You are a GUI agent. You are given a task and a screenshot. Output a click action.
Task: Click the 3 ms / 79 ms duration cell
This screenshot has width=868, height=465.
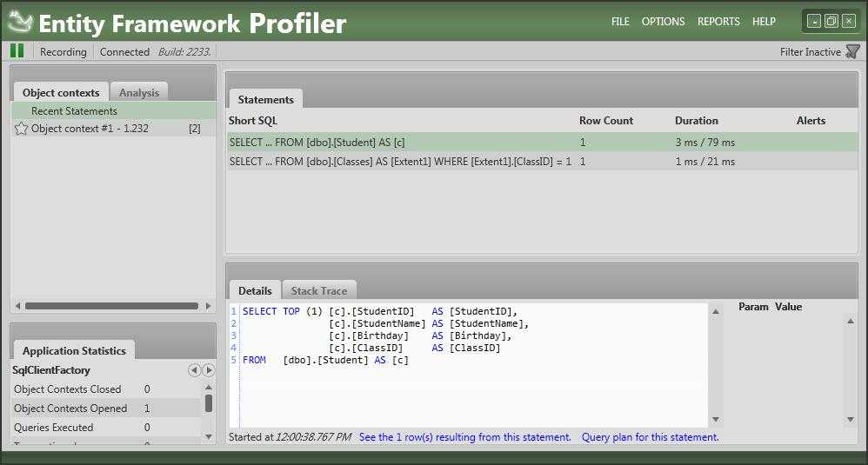coord(704,142)
